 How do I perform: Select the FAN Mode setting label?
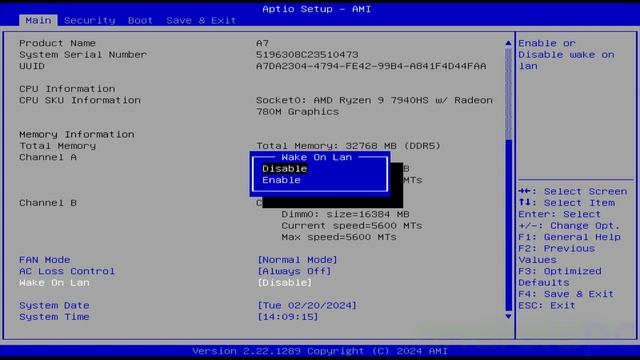pyautogui.click(x=44, y=260)
